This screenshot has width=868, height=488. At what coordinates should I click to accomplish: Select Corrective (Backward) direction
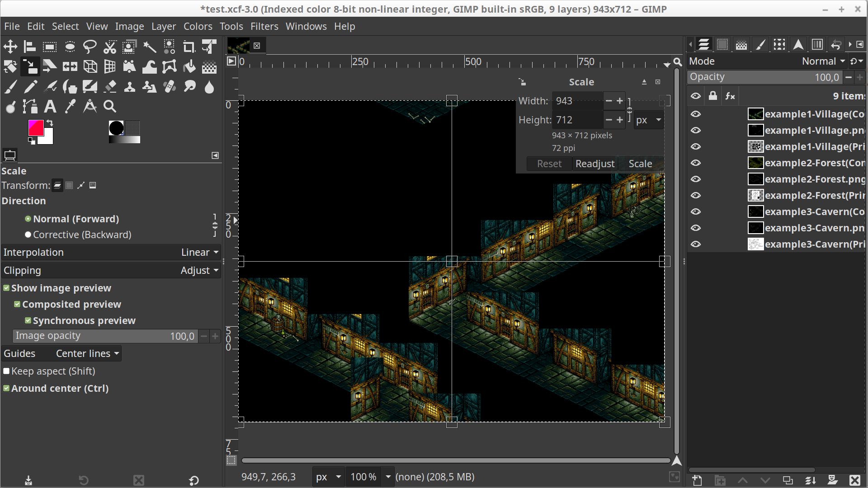(28, 235)
